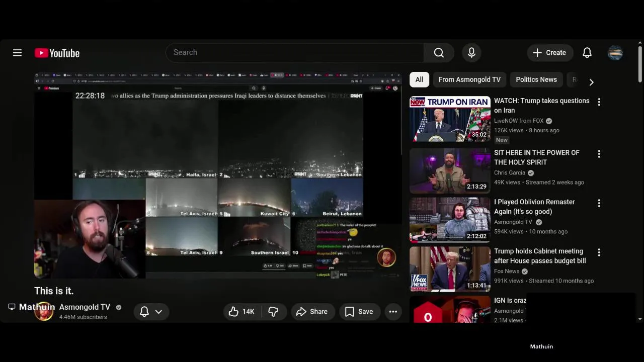This screenshot has height=362, width=644.
Task: Select the All filter chip
Action: 419,79
